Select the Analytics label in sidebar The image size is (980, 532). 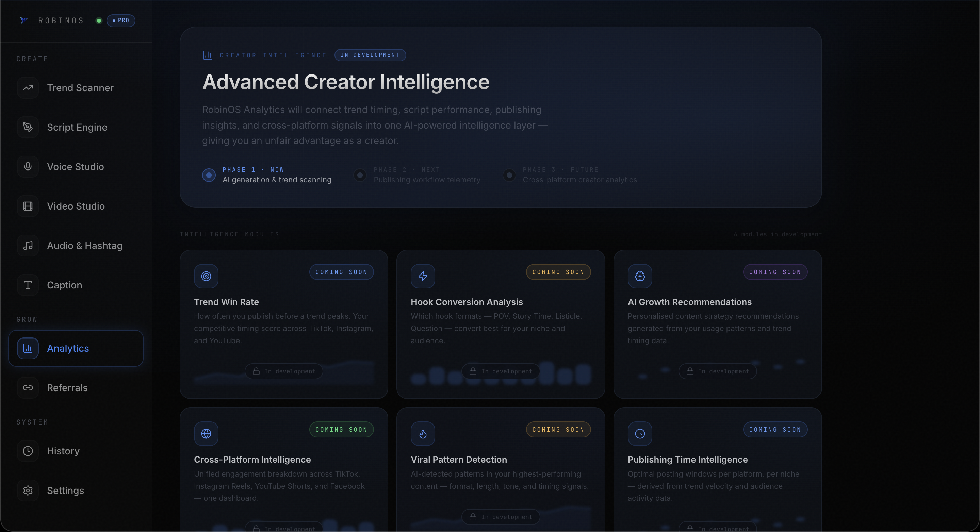68,348
